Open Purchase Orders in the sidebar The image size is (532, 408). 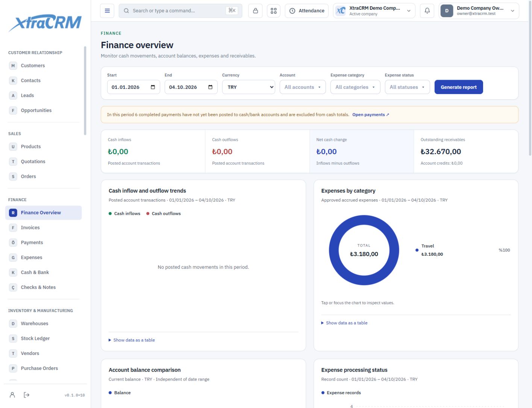[x=44, y=369]
